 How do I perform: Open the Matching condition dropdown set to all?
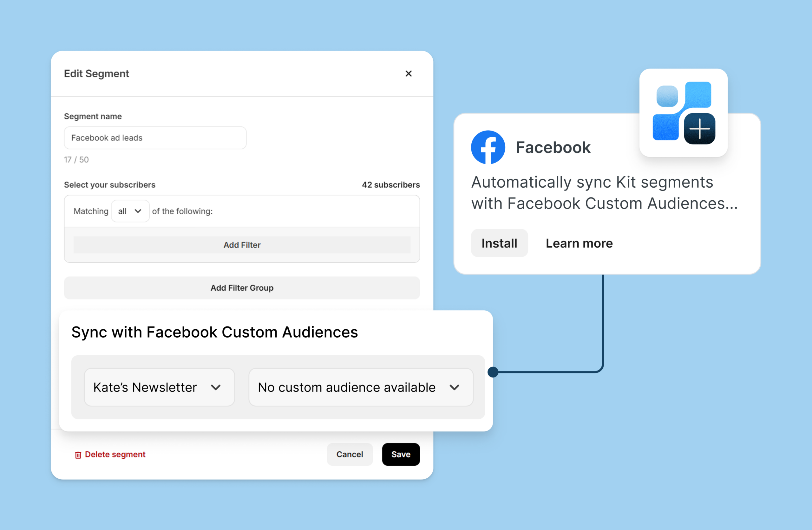[130, 211]
